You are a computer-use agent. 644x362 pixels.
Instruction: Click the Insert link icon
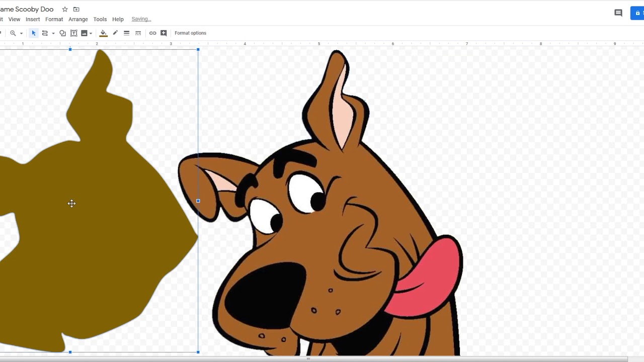[x=152, y=33]
